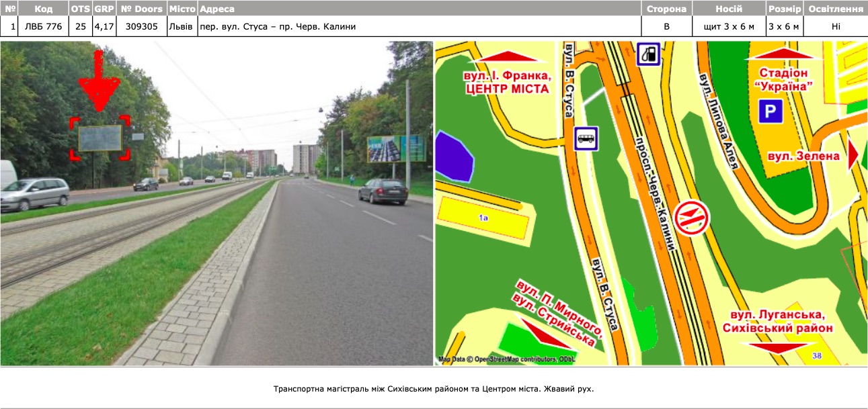Select the carrier cell щит 3 x 6 м

click(729, 26)
